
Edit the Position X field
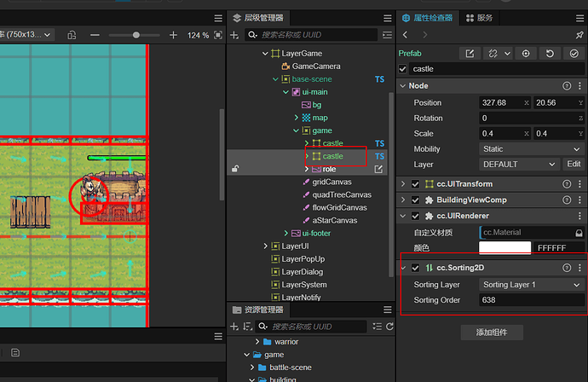(x=504, y=102)
